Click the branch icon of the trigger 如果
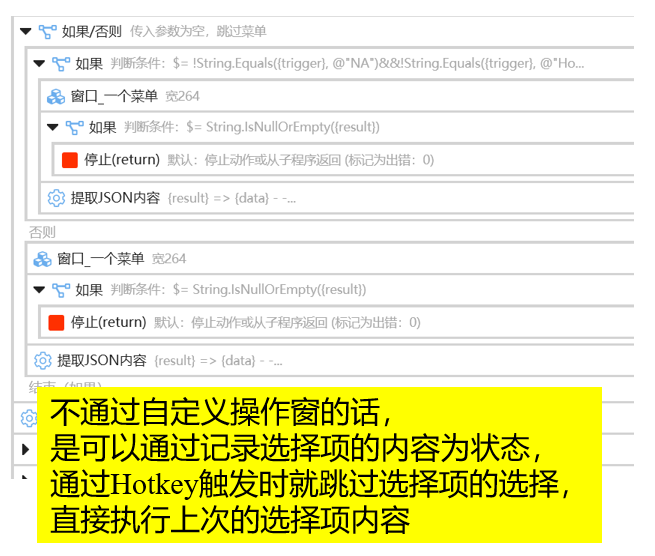The height and width of the screenshot is (556, 655). click(61, 64)
